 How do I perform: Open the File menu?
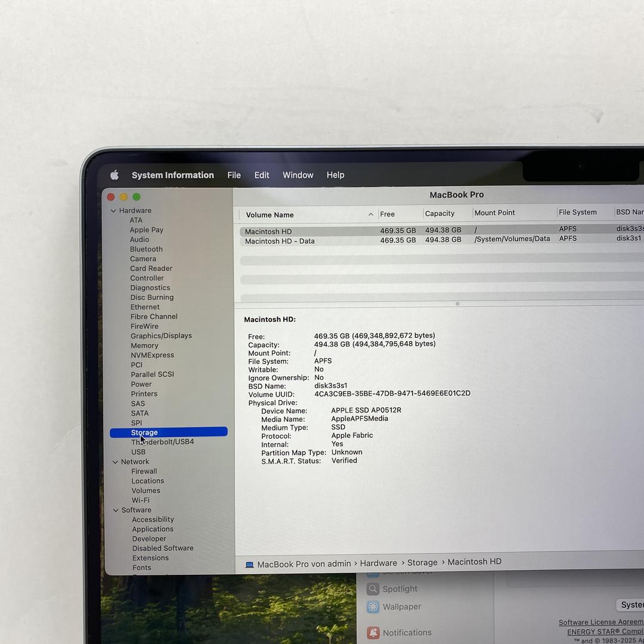pos(234,175)
